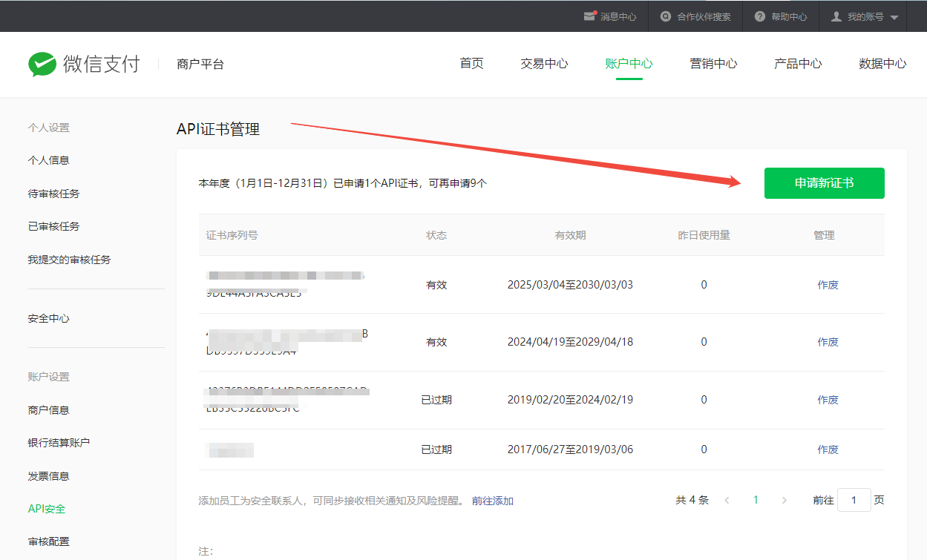Click the help center question mark icon

(760, 16)
